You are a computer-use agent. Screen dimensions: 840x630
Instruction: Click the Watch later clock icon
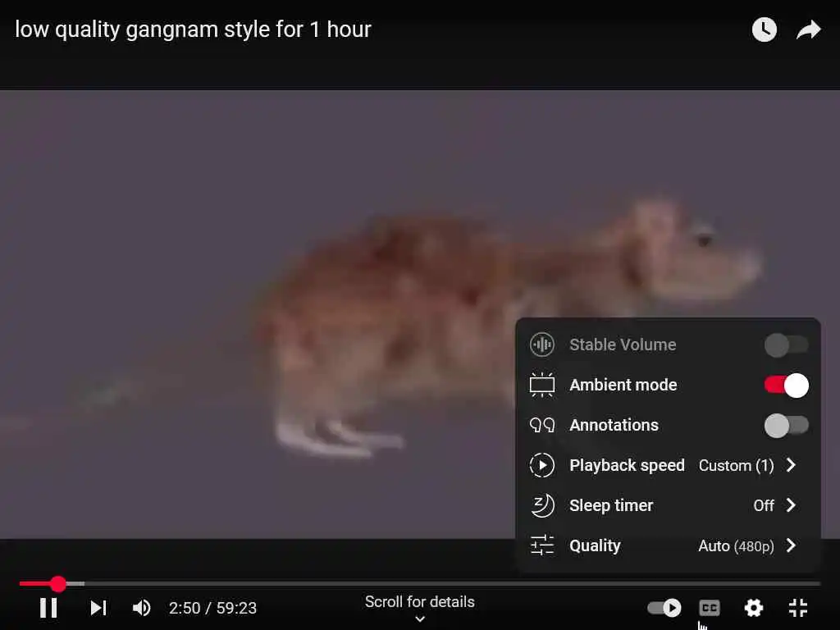pos(764,30)
